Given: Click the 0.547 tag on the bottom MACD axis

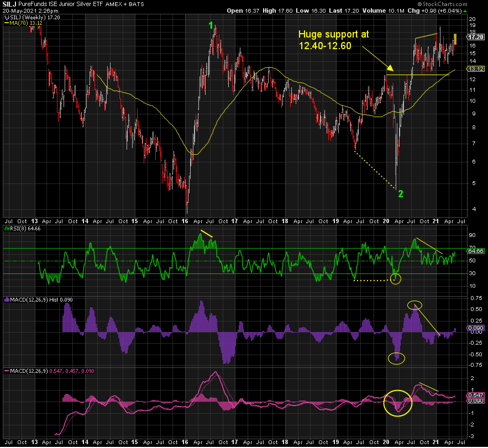Looking at the screenshot, I should pyautogui.click(x=476, y=396).
